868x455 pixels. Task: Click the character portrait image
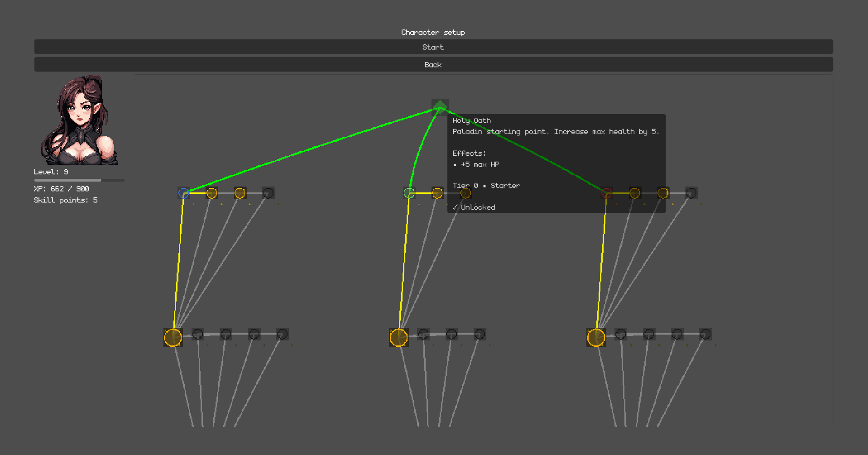tap(79, 120)
